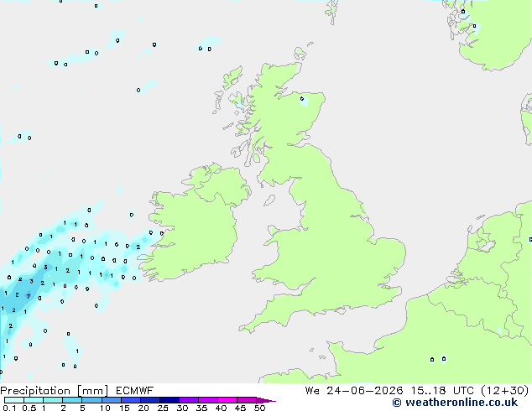
Task: Click the 35–40 mm legend swatch
Action: [207, 400]
